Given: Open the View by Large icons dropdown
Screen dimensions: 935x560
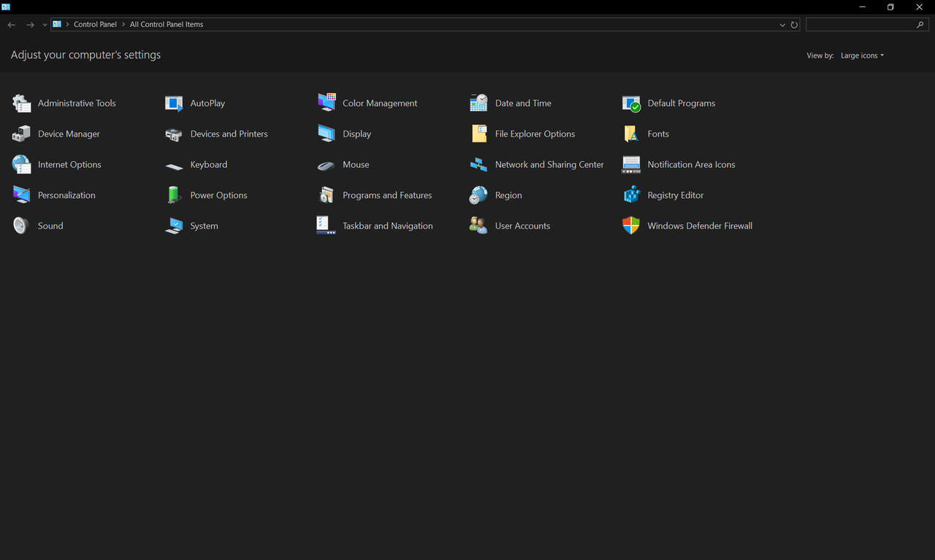Looking at the screenshot, I should 862,55.
